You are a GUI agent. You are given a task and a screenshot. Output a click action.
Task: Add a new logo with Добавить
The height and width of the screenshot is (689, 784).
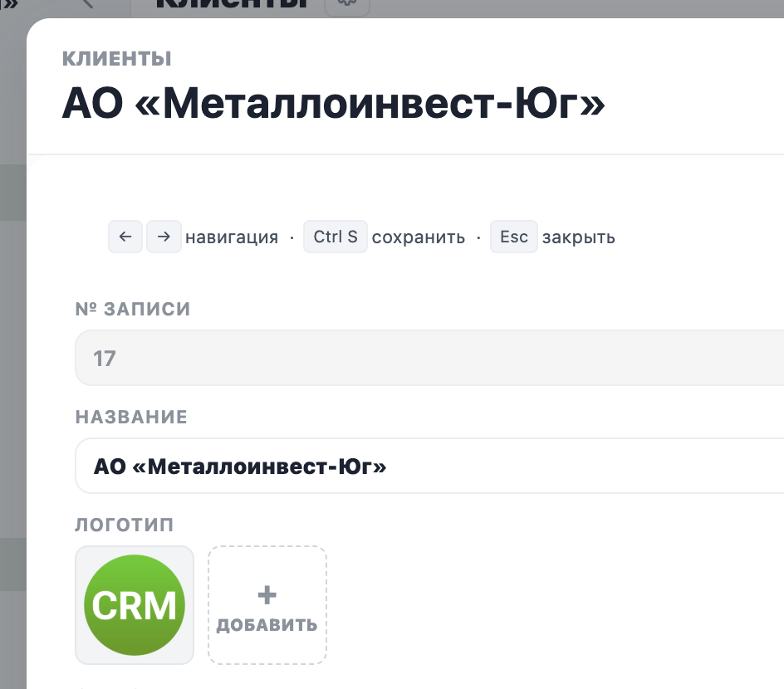coord(267,605)
